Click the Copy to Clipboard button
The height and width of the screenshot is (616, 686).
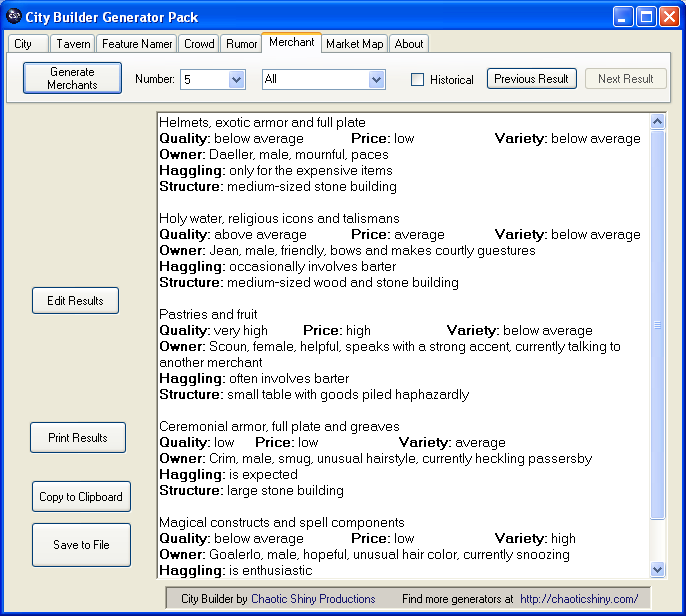[81, 497]
